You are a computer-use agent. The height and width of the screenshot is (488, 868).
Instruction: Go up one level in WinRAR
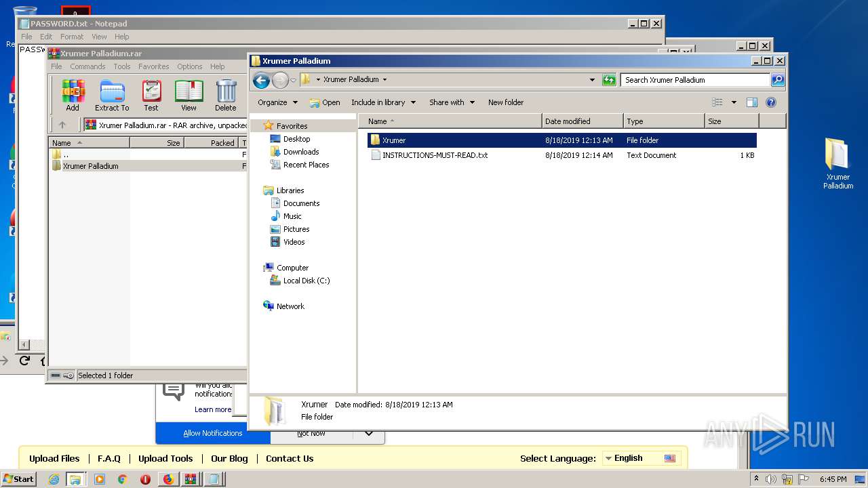pos(62,125)
